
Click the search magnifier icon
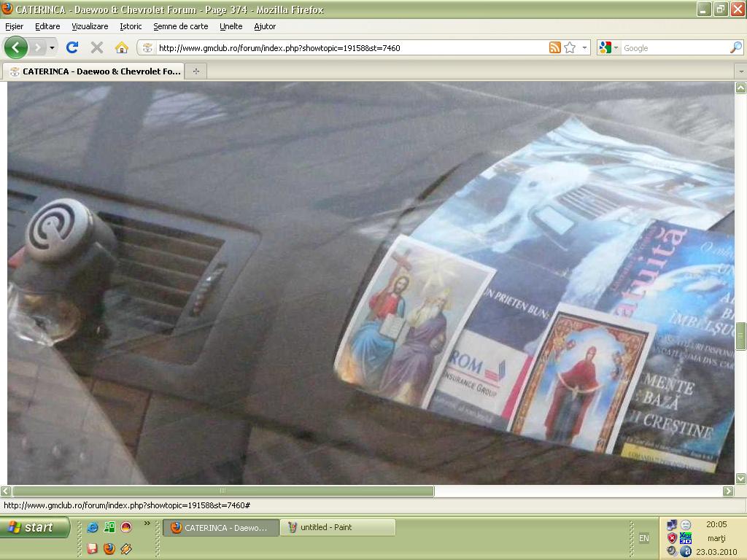tap(735, 47)
